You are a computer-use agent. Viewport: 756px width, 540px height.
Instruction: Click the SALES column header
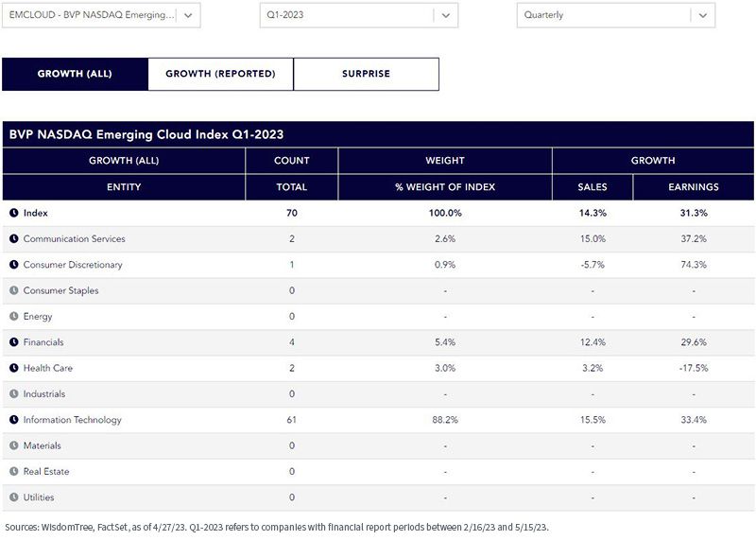click(x=593, y=187)
